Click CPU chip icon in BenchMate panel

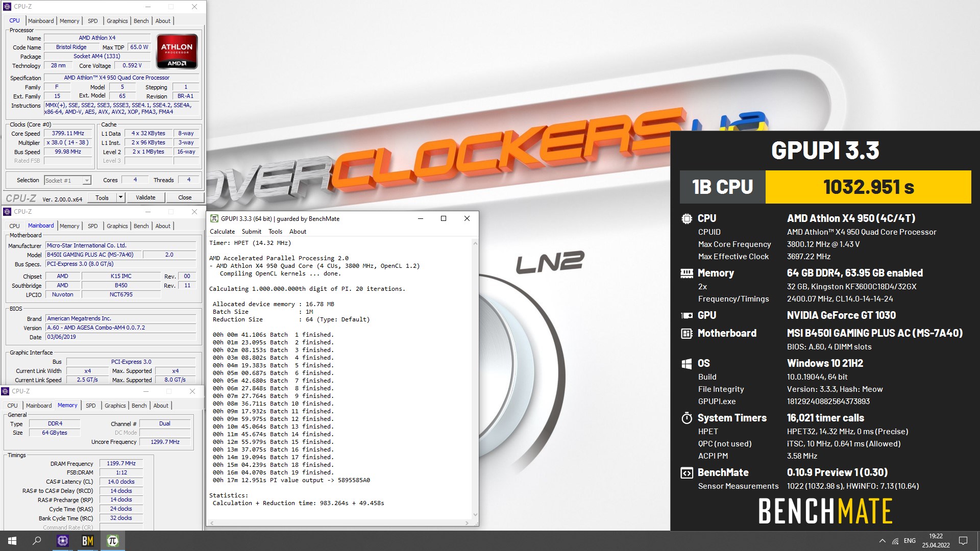687,218
